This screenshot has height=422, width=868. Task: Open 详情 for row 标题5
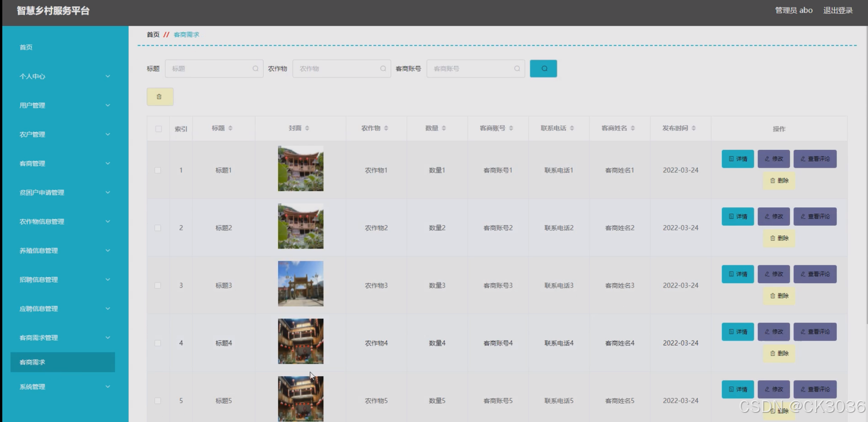click(x=738, y=389)
